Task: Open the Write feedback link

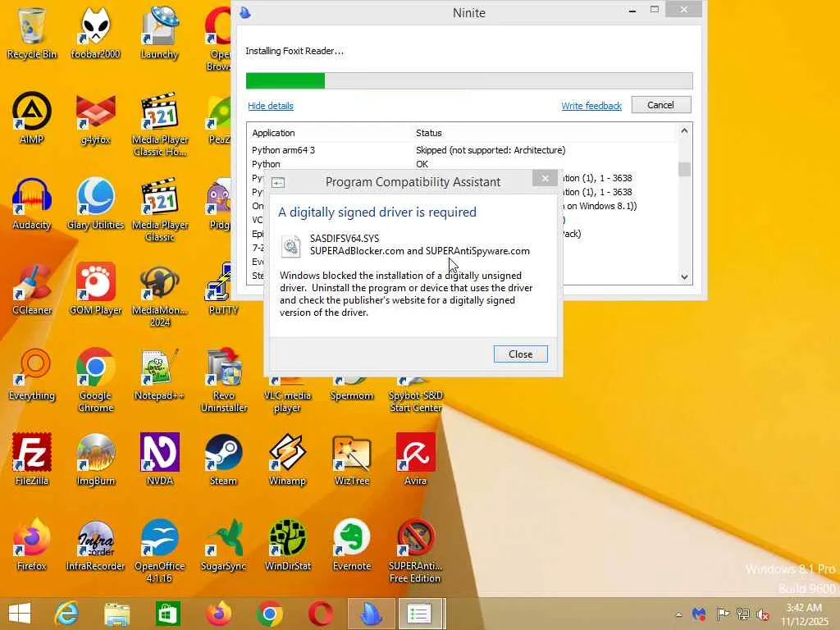Action: coord(591,106)
